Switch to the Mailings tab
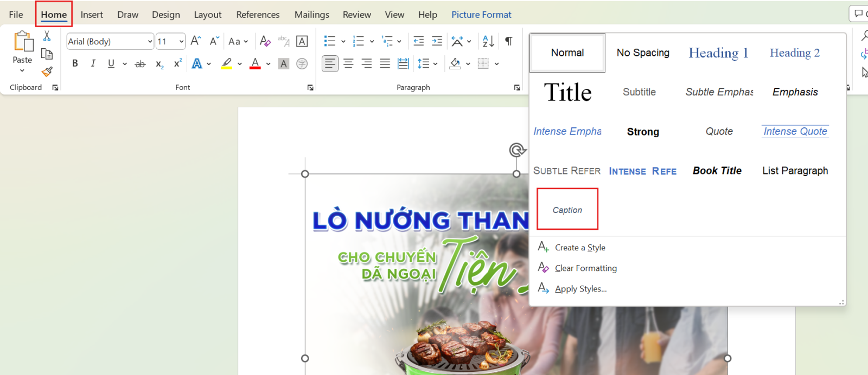 point(311,15)
